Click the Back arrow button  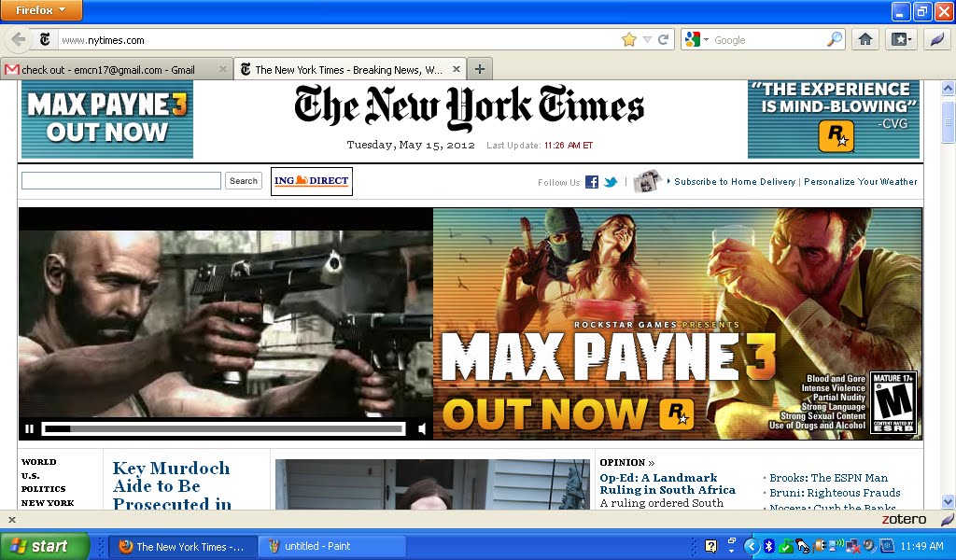tap(18, 39)
